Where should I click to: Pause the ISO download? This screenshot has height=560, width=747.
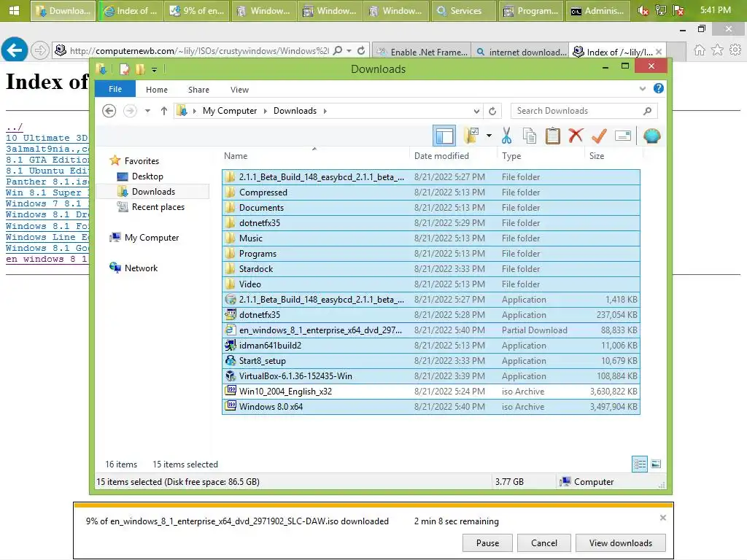pos(487,542)
